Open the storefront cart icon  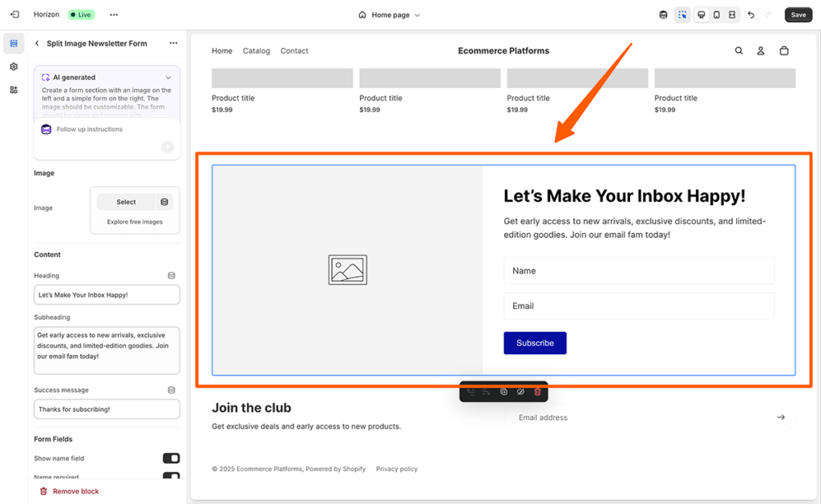click(x=784, y=50)
